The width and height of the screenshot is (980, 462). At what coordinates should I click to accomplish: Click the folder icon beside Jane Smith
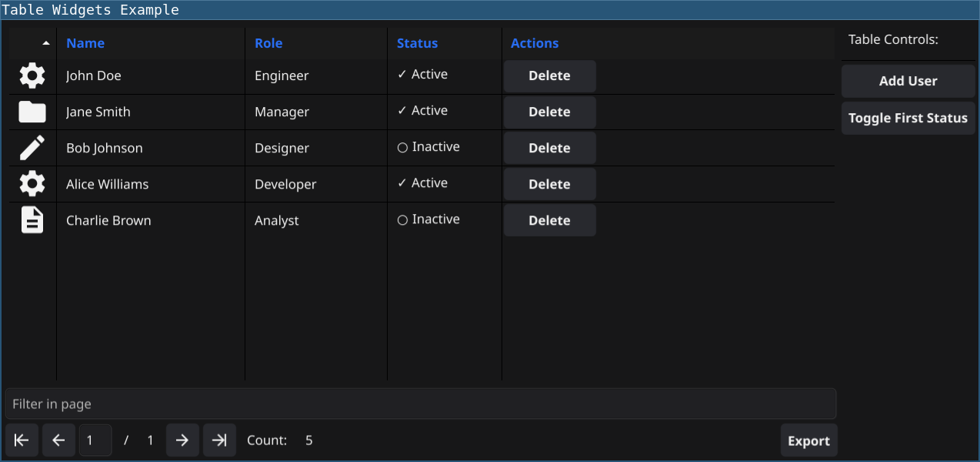point(32,112)
